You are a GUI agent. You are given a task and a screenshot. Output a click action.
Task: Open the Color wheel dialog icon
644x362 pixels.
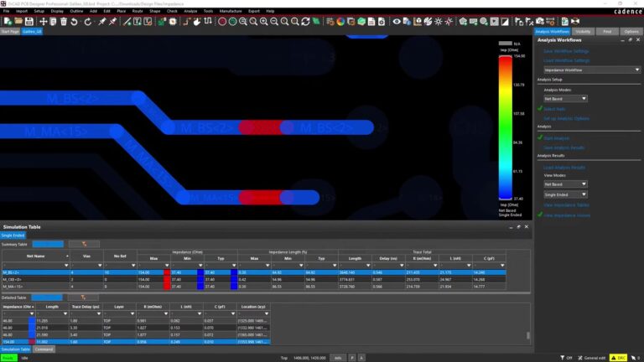[x=340, y=21]
